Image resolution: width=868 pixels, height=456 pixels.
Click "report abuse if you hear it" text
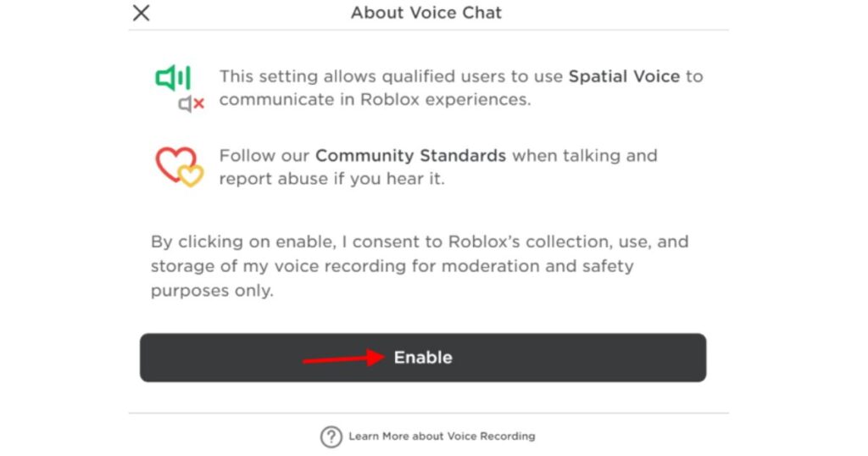click(331, 179)
